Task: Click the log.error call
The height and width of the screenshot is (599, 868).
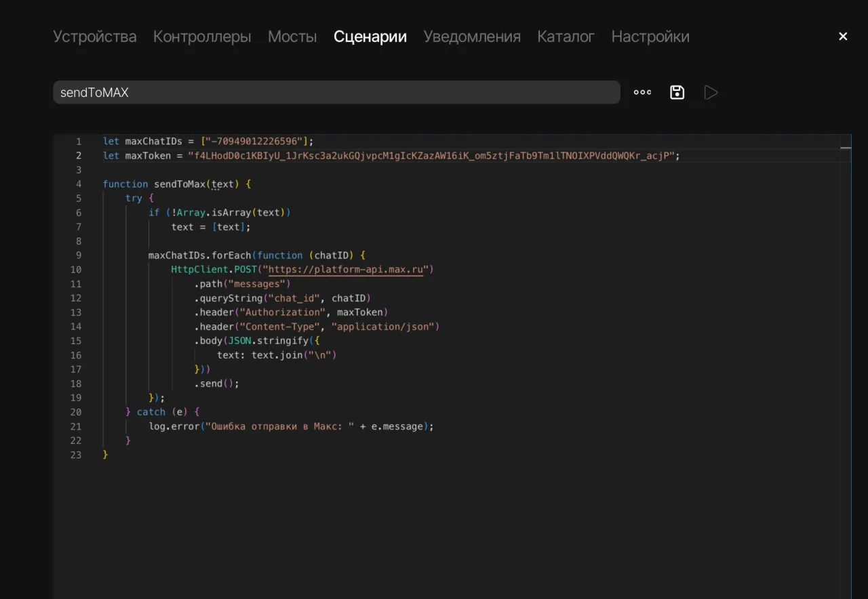Action: click(x=174, y=426)
